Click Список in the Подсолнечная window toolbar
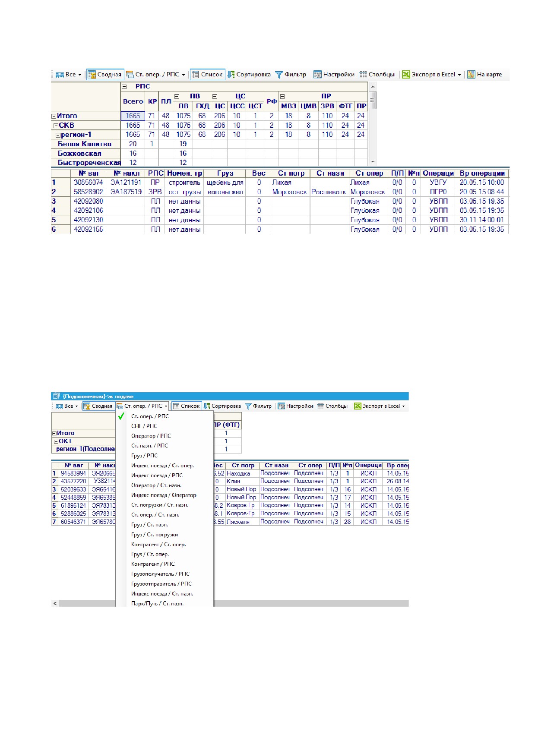 186,406
